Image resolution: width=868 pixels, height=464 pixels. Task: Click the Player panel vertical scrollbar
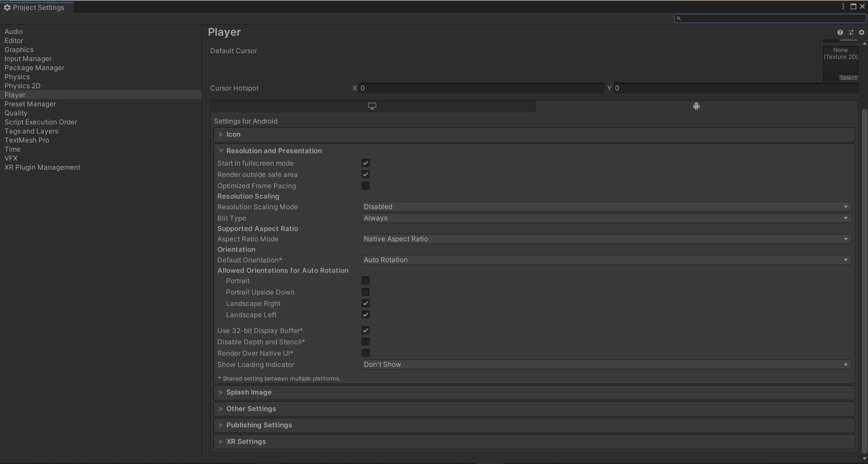[864, 281]
